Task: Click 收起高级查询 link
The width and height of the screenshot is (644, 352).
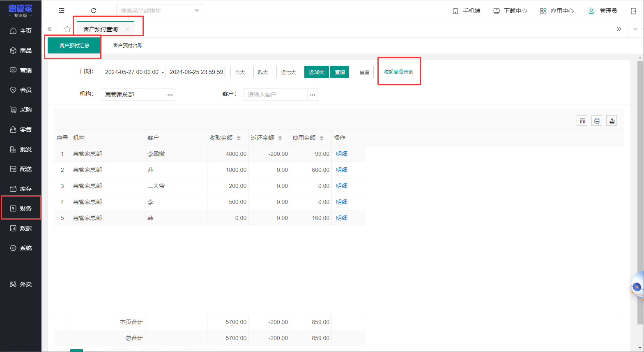Action: pos(398,72)
